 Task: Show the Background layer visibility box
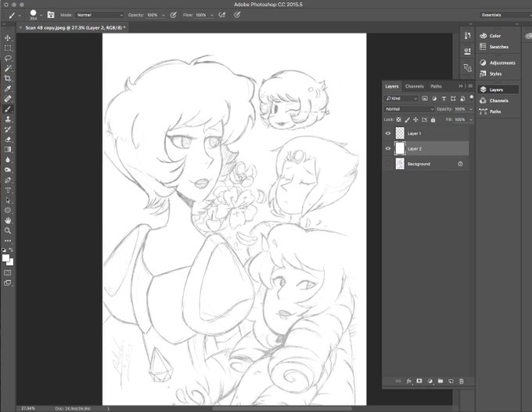pyautogui.click(x=388, y=164)
